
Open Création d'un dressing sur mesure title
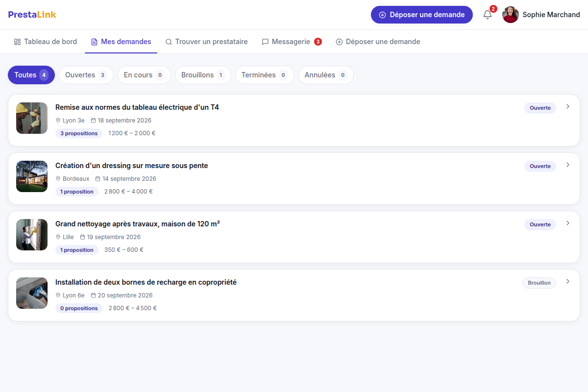(132, 166)
